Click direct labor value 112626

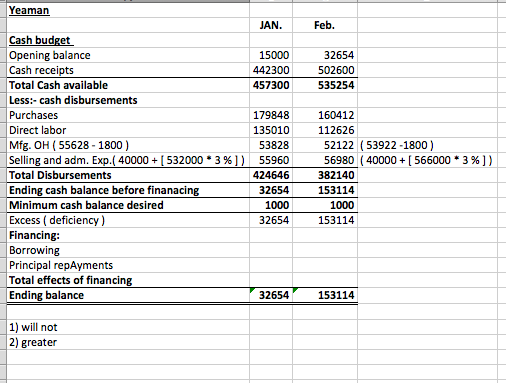click(x=325, y=130)
